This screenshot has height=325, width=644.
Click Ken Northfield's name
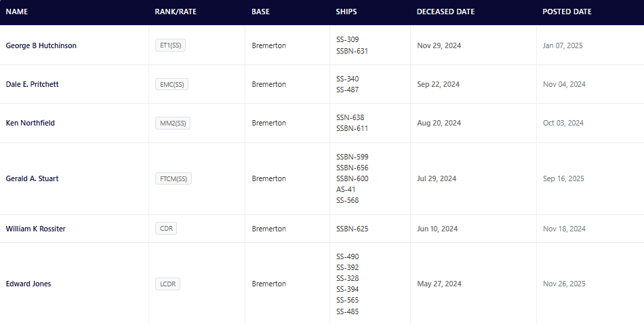[31, 123]
